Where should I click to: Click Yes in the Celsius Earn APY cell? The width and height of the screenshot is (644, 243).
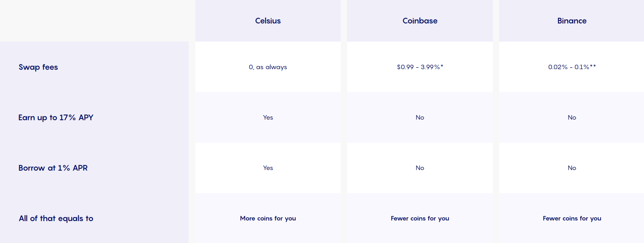tap(268, 117)
